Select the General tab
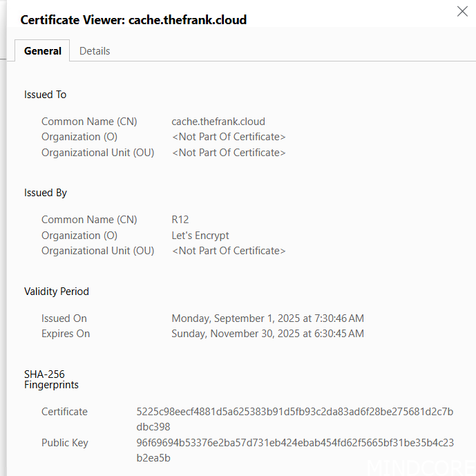The image size is (476, 476). pos(43,51)
